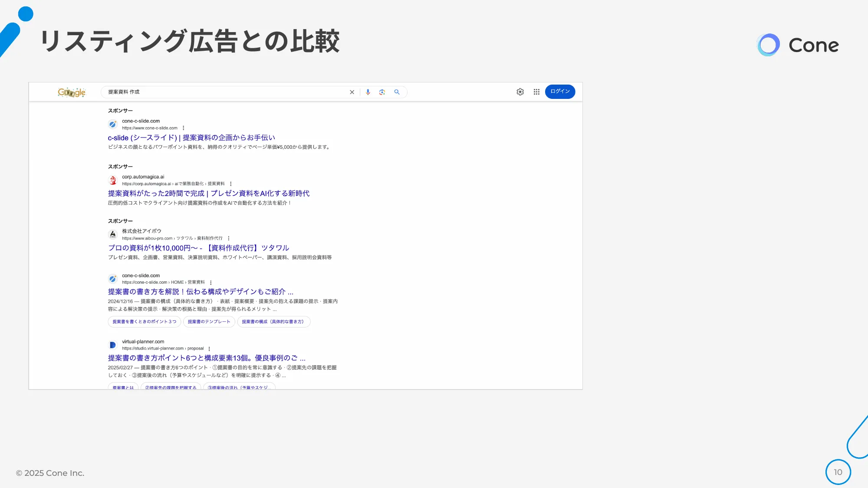The image size is (868, 488).
Task: Start voice search with the microphone icon
Action: tap(368, 92)
